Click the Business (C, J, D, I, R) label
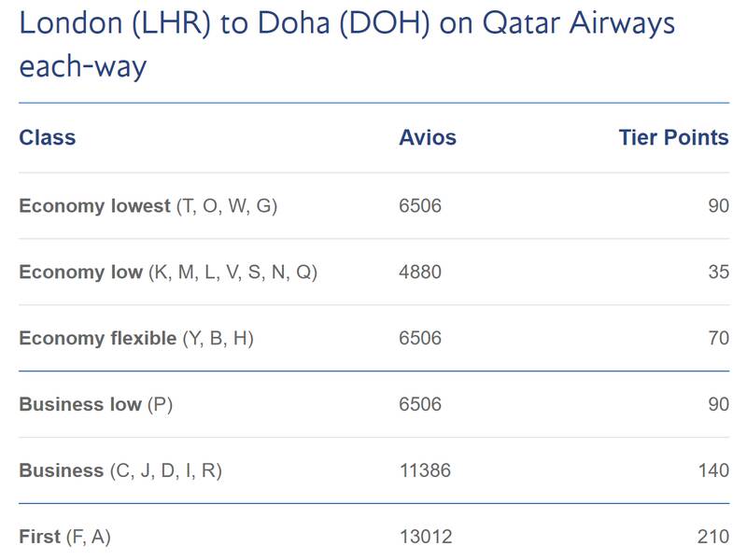 (120, 471)
